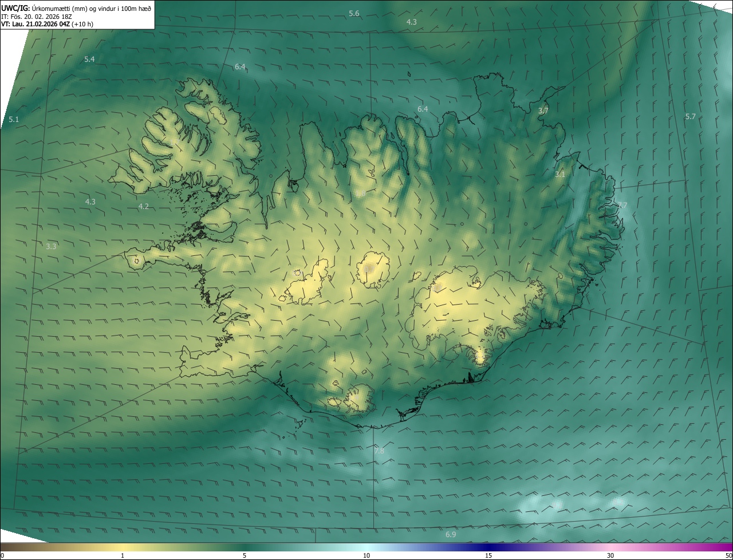733x560 pixels.
Task: Click the 6.9 value label
Action: [451, 534]
